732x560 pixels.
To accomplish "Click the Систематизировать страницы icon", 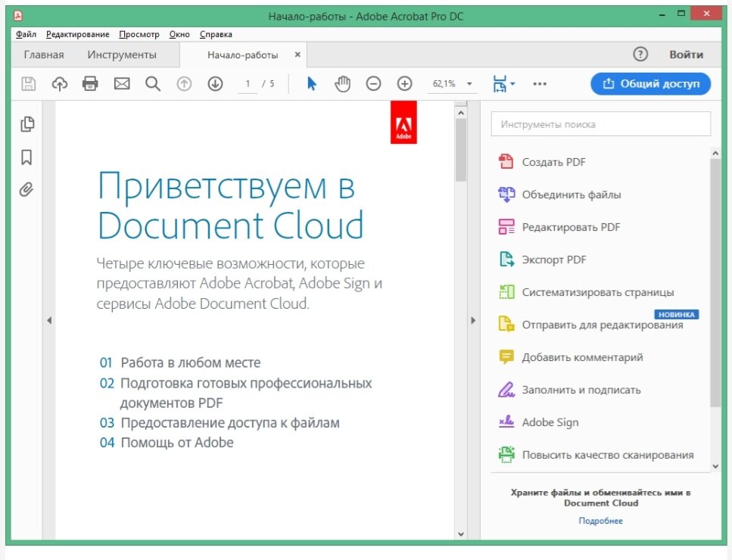I will tap(506, 291).
